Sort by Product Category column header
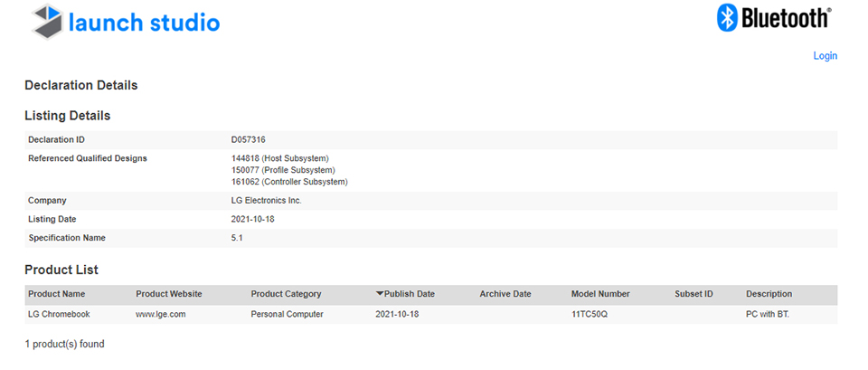The image size is (868, 370). tap(286, 294)
